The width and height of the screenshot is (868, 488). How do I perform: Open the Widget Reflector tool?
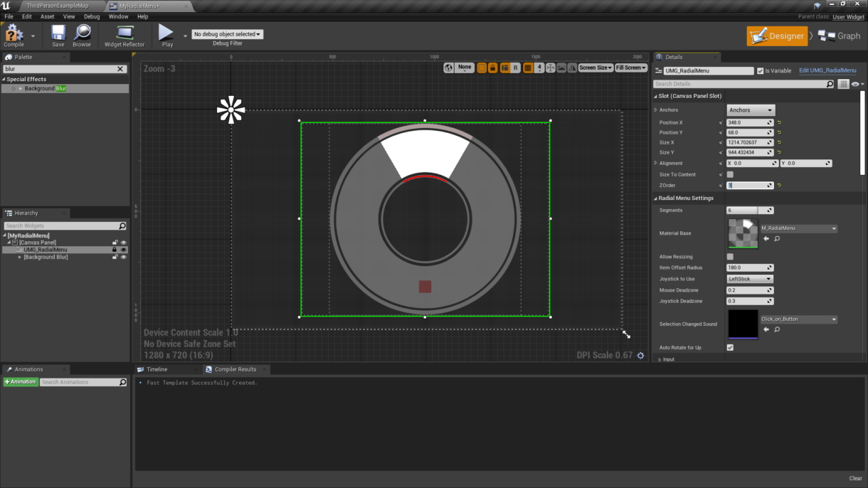(x=123, y=33)
